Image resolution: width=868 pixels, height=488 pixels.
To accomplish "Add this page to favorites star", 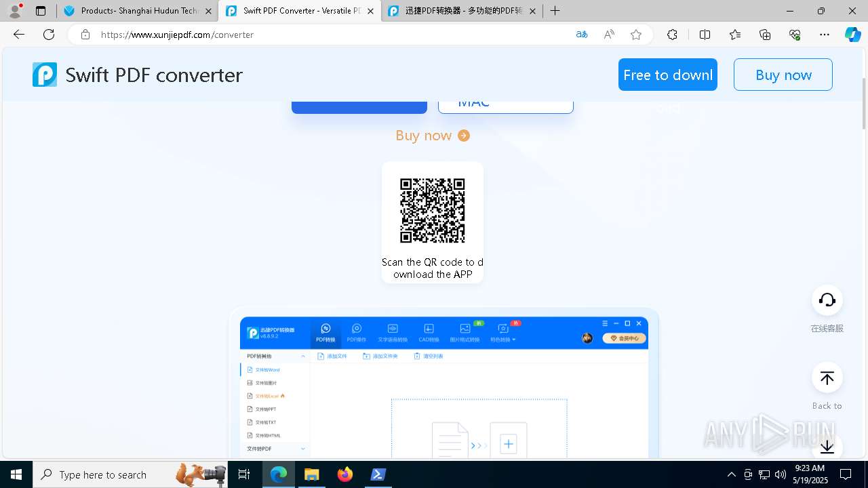I will [x=636, y=35].
